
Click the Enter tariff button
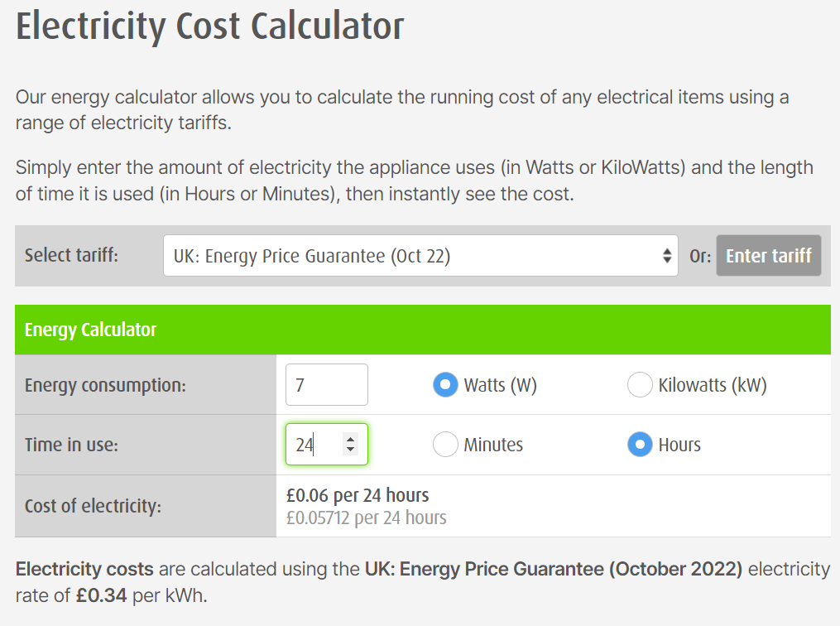(x=768, y=256)
